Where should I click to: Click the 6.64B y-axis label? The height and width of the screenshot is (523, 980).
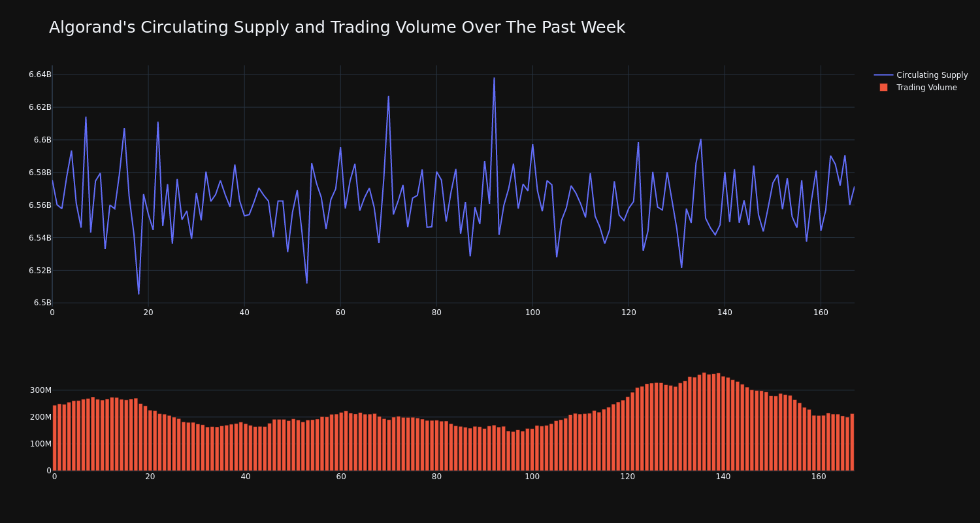click(x=40, y=75)
